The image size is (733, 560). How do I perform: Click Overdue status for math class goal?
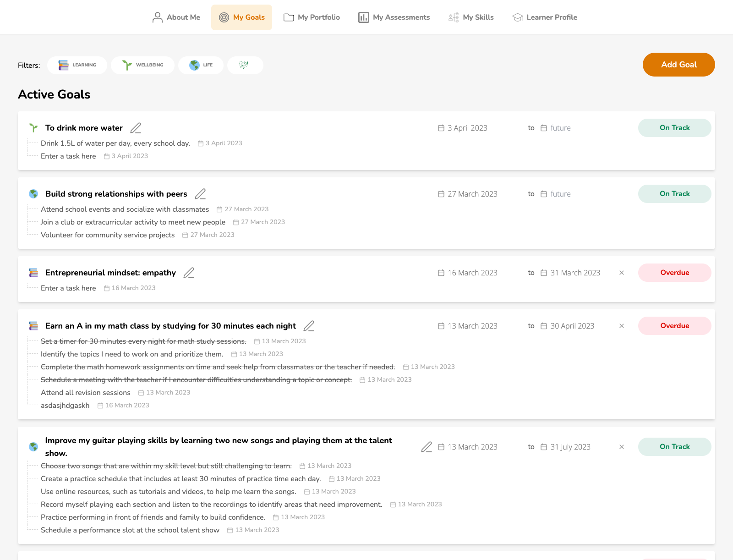point(675,326)
